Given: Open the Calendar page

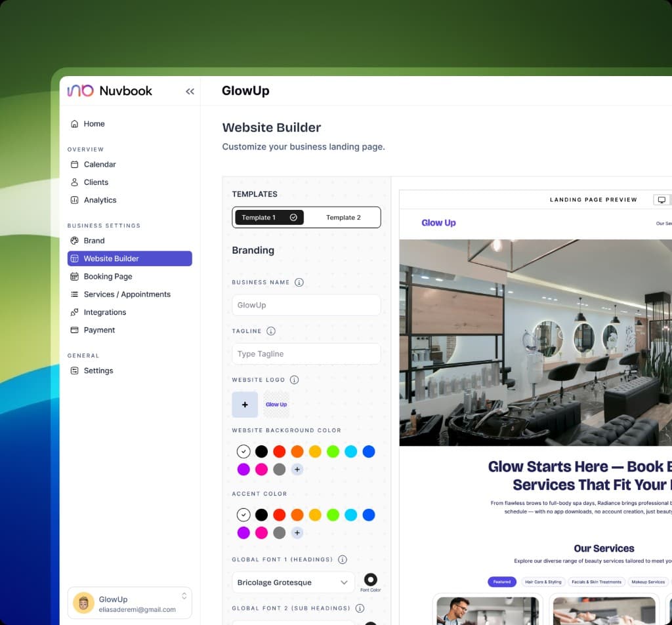Looking at the screenshot, I should pyautogui.click(x=129, y=165).
